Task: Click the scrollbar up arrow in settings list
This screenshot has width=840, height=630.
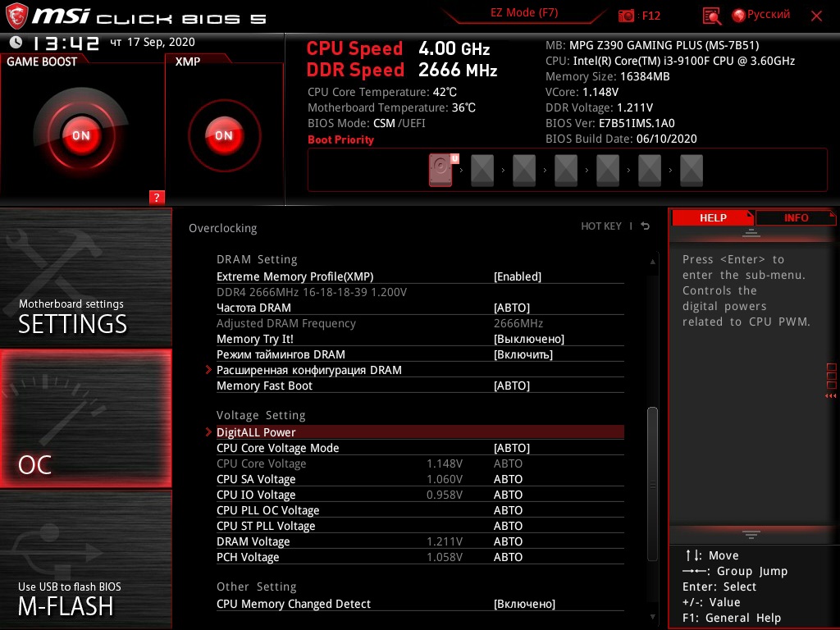Action: pos(652,262)
